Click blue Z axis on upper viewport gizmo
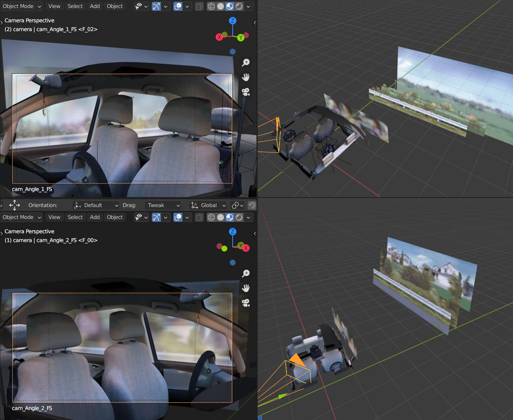513x420 pixels. [232, 21]
